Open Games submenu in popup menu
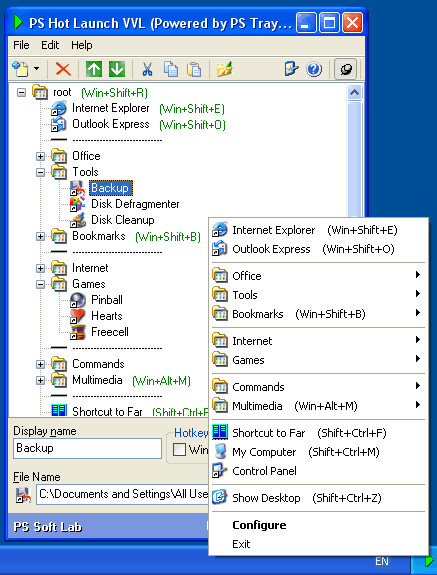The image size is (437, 575). 318,360
